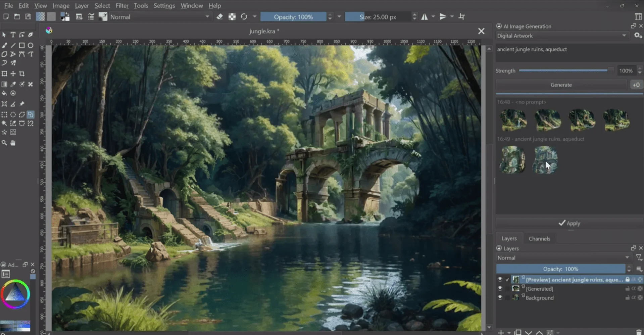Click the AI prompt text field
Screen dimensions: 644x335
pos(569,52)
